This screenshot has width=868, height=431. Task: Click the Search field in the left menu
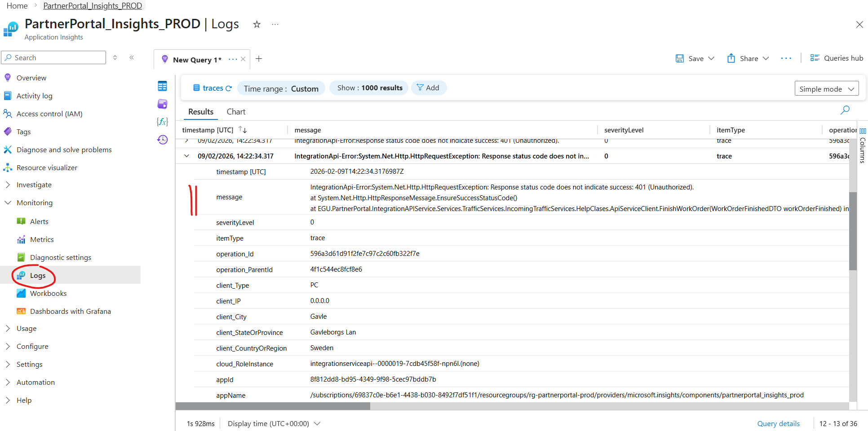pos(53,57)
